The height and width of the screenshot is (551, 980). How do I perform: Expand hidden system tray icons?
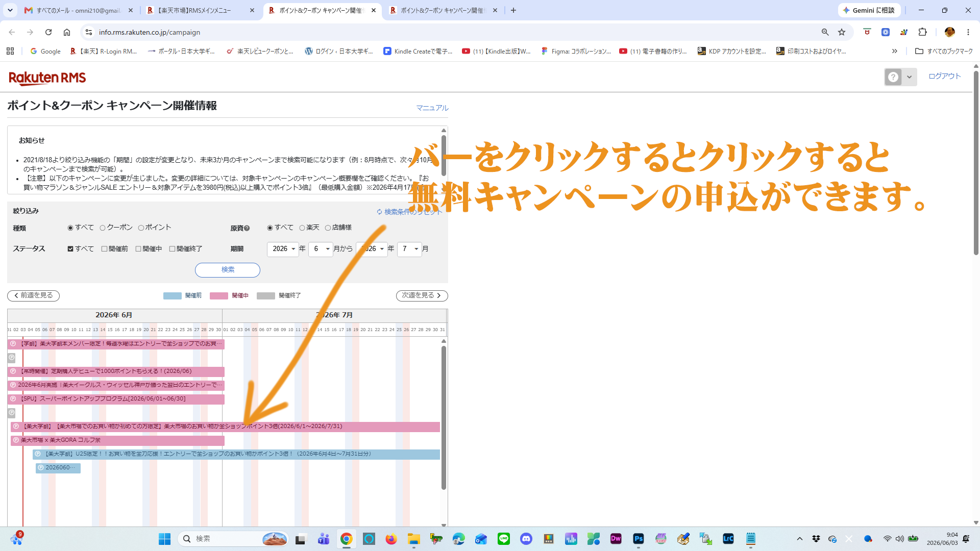(800, 539)
